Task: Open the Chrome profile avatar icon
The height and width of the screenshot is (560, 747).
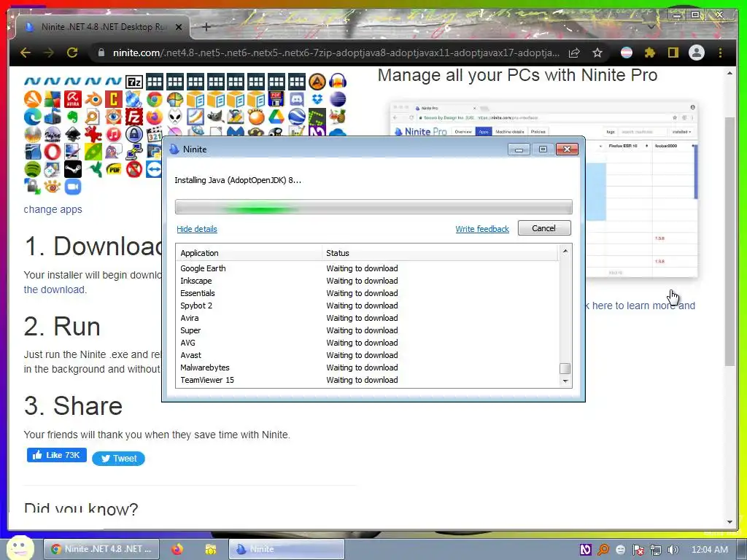Action: click(697, 52)
